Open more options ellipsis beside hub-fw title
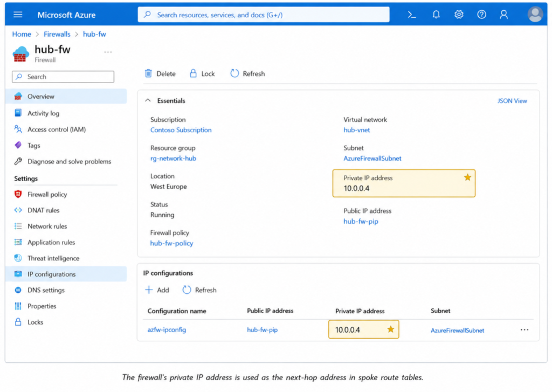The width and height of the screenshot is (552, 392). pyautogui.click(x=108, y=52)
